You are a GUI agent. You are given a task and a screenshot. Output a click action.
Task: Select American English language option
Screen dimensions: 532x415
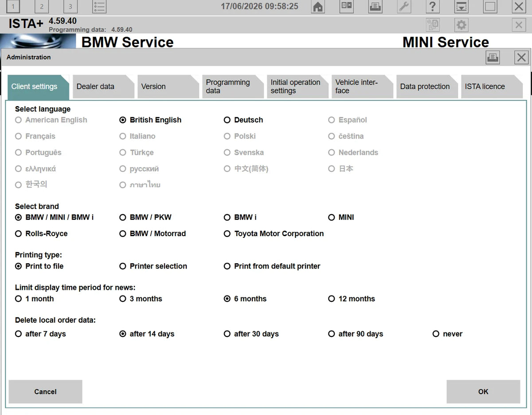point(51,120)
